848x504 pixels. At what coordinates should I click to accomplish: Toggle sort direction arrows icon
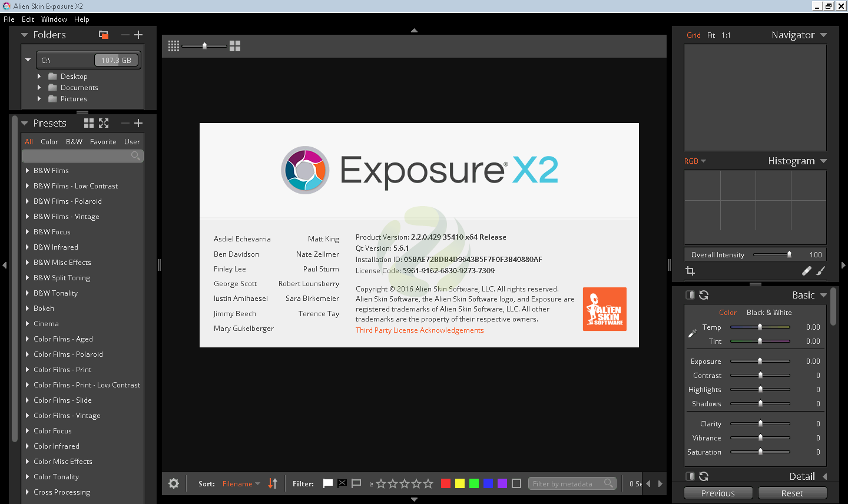(273, 483)
